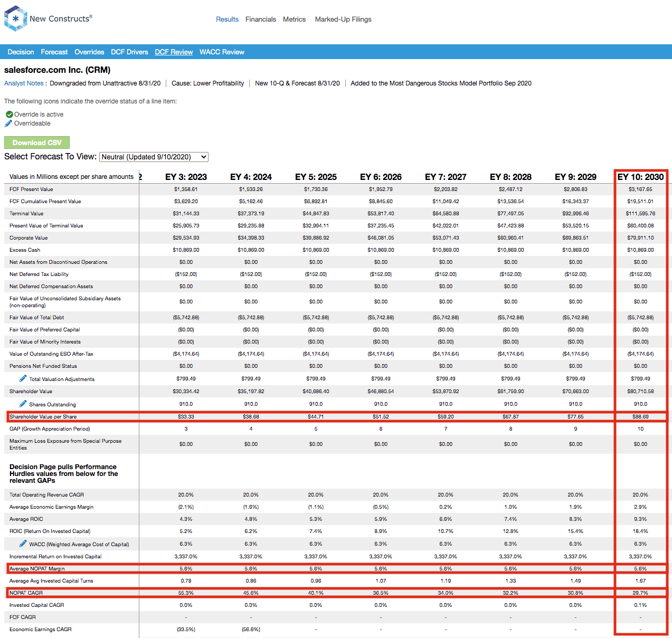Open the Forecast page from blue bar
Viewport: 672px width, 638px height.
tap(54, 52)
